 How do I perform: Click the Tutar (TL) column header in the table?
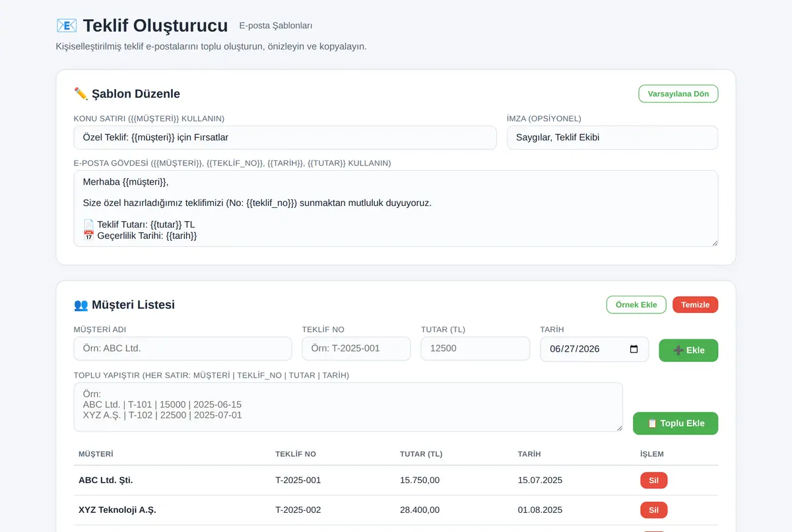click(421, 454)
